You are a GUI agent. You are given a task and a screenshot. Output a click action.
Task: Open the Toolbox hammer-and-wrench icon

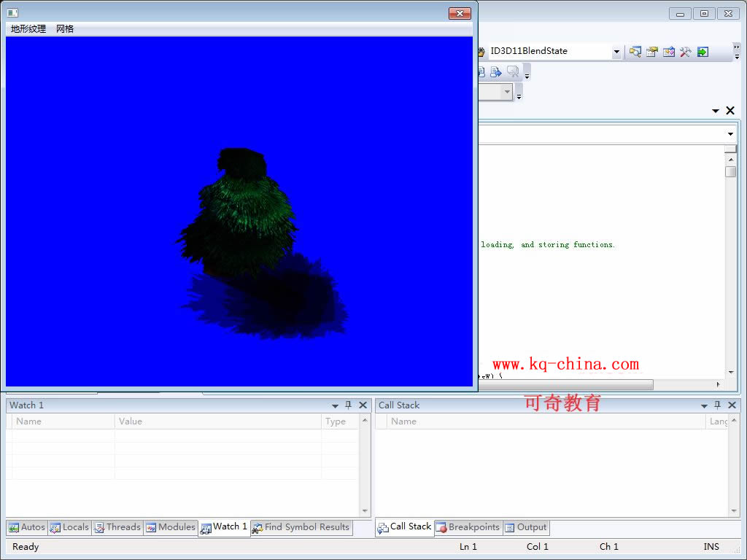pos(686,52)
